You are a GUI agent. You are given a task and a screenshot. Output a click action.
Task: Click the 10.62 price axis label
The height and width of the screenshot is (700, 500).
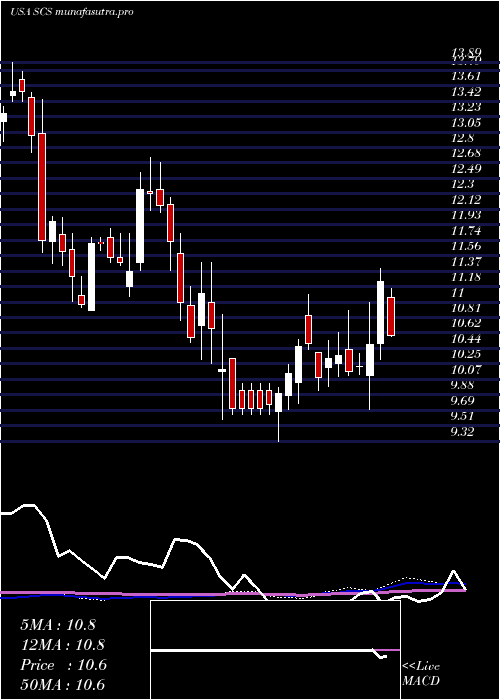467,323
